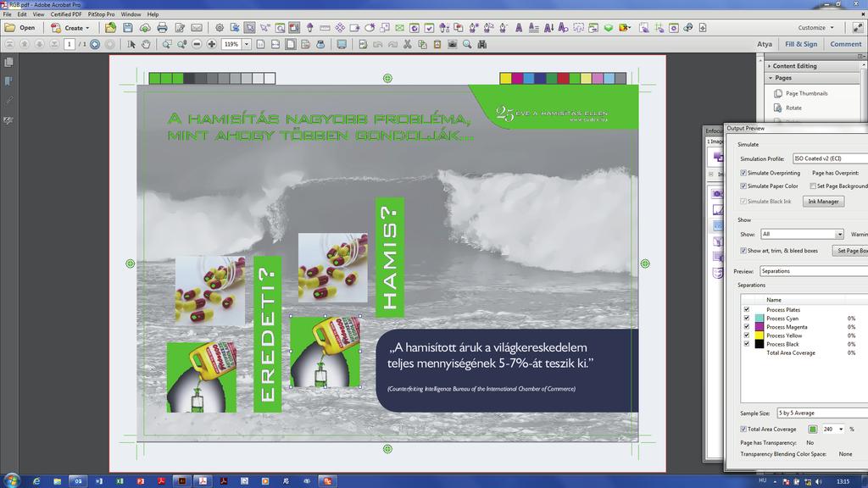The width and height of the screenshot is (868, 488).
Task: Open the Show dropdown set to All
Action: pyautogui.click(x=802, y=234)
